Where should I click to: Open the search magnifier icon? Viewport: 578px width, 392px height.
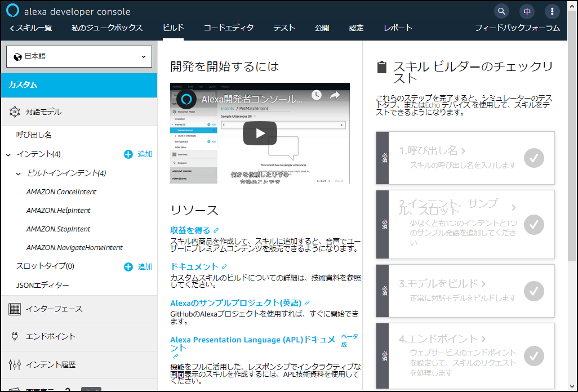point(501,11)
